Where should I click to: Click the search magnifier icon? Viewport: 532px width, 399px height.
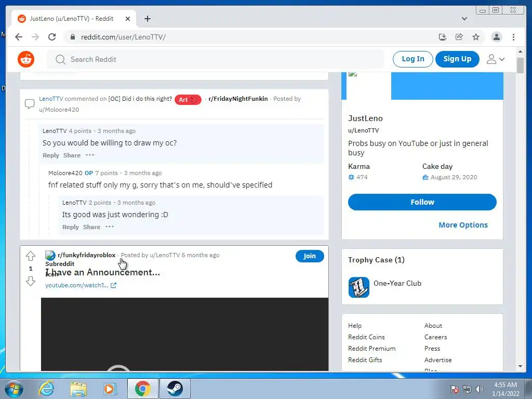click(x=60, y=59)
